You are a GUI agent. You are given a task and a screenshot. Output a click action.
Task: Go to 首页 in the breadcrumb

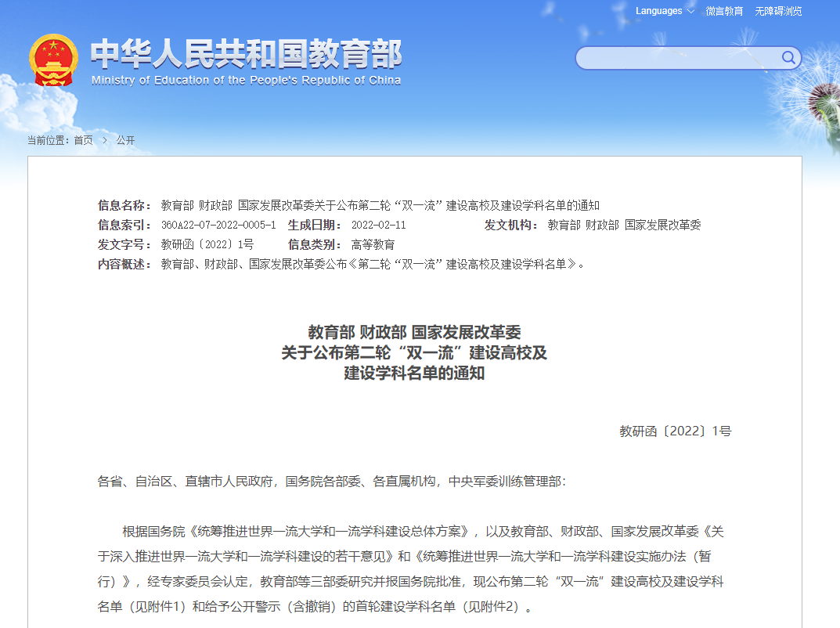[83, 141]
